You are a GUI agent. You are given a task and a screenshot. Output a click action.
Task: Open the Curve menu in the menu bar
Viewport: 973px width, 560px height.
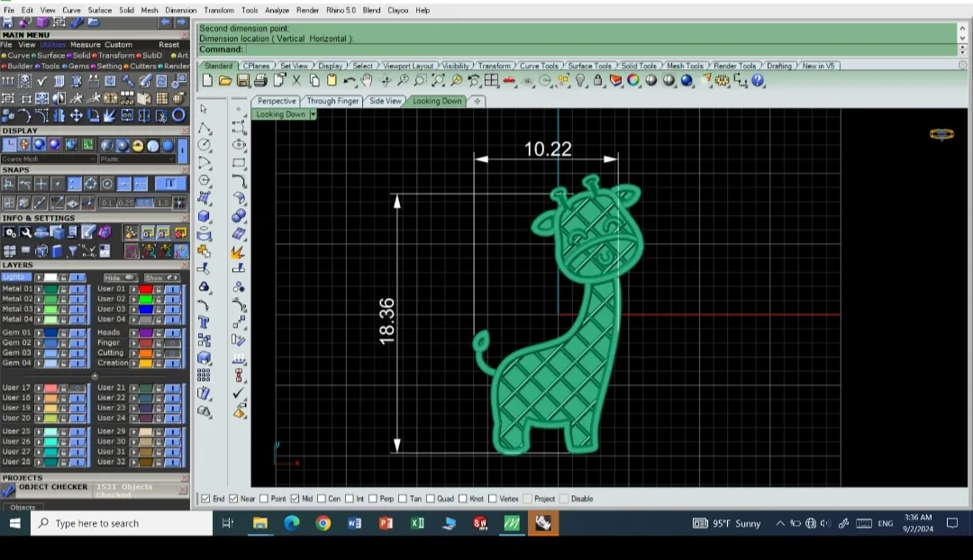[71, 10]
